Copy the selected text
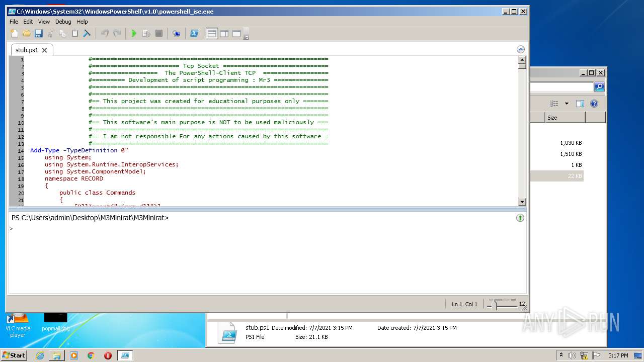644x362 pixels. 62,34
